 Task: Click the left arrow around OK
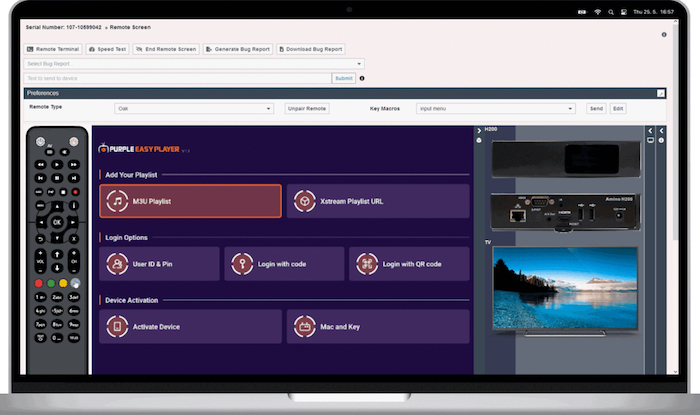41,222
